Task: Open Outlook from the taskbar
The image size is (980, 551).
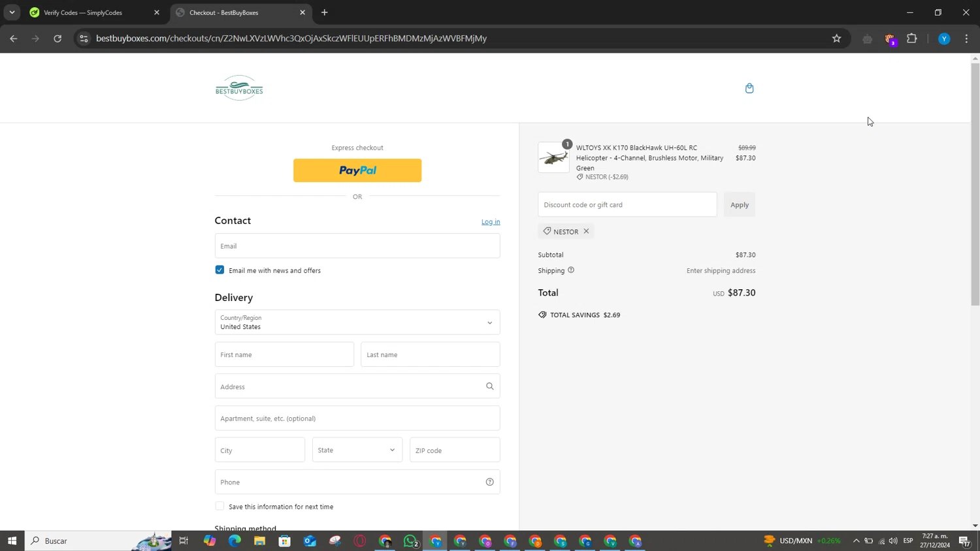Action: [310, 541]
